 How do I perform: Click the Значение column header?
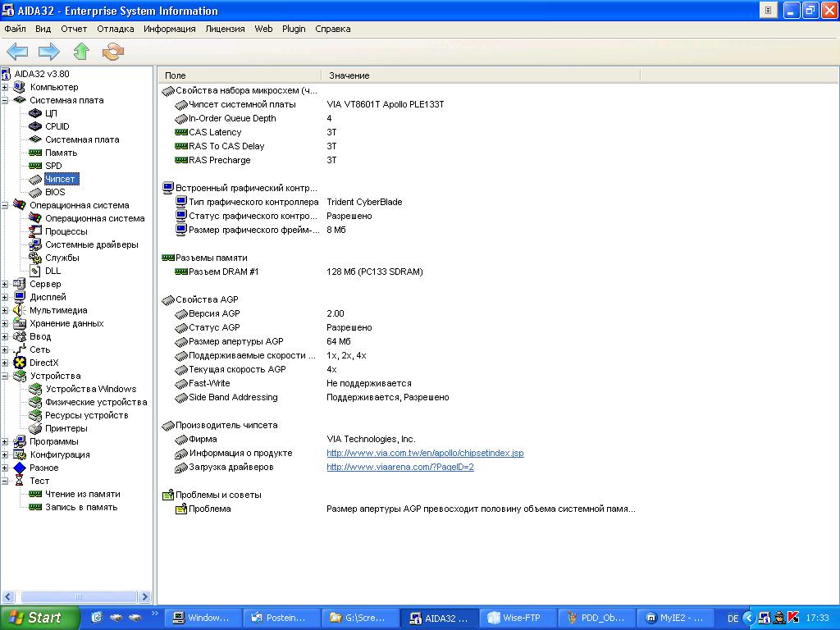[481, 75]
